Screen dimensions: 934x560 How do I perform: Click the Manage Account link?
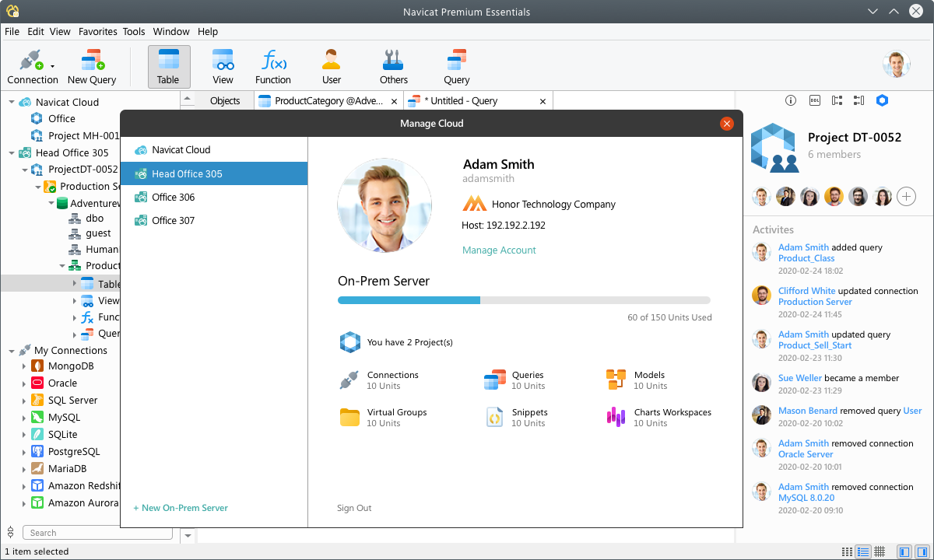point(499,250)
